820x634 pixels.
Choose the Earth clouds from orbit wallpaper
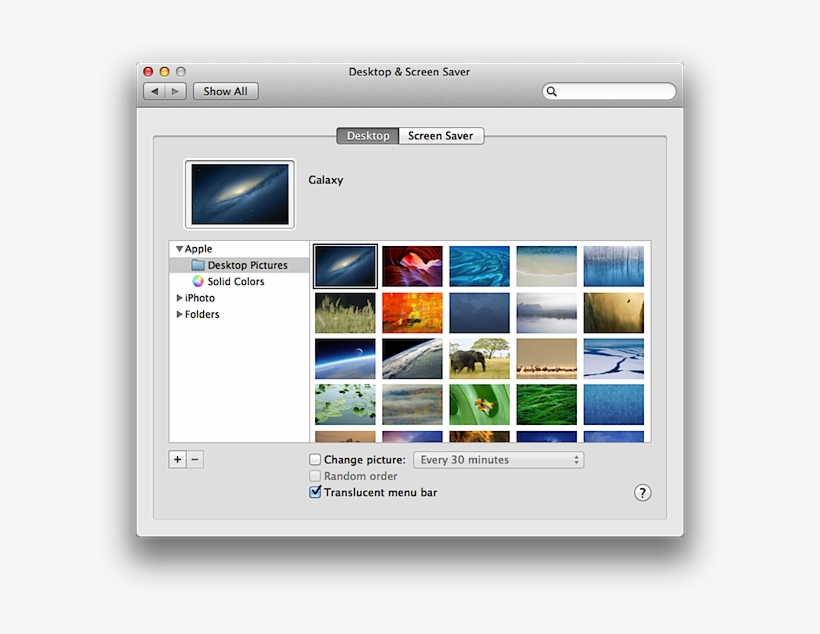pyautogui.click(x=412, y=359)
